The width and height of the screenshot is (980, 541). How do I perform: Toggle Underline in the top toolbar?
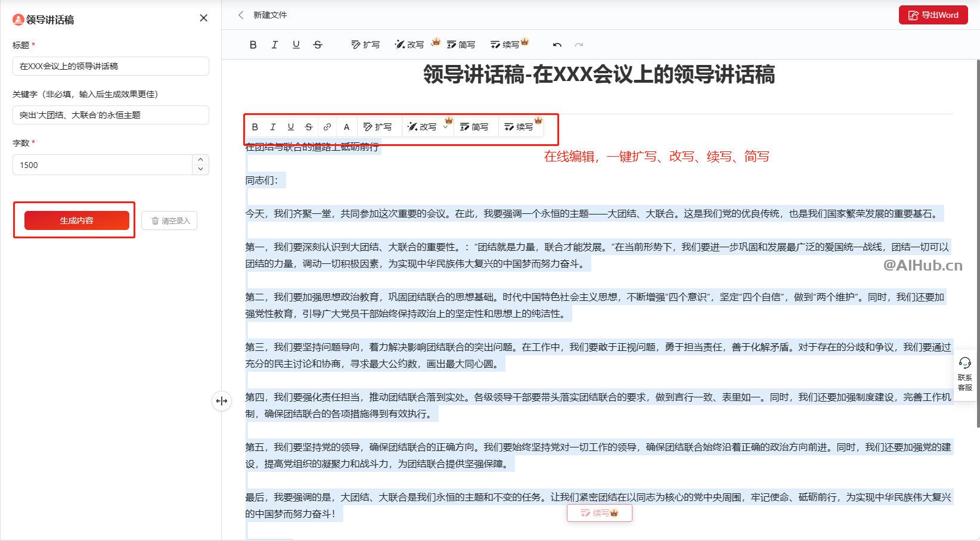296,45
